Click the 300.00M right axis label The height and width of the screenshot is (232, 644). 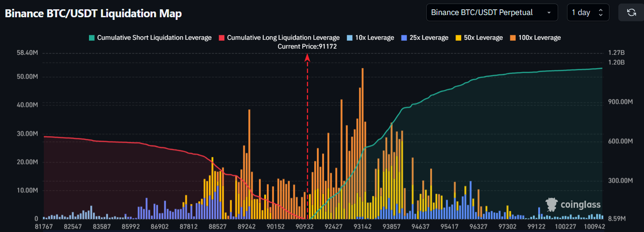(620, 181)
